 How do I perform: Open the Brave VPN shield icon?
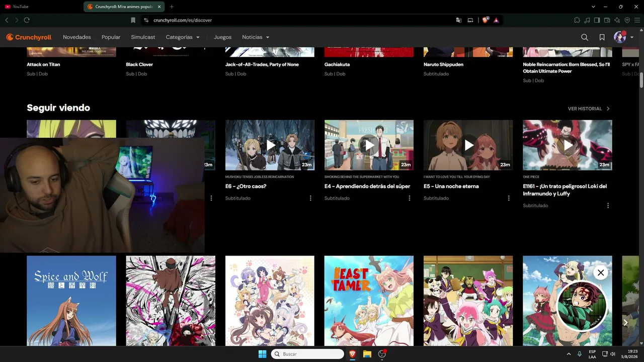click(627, 20)
